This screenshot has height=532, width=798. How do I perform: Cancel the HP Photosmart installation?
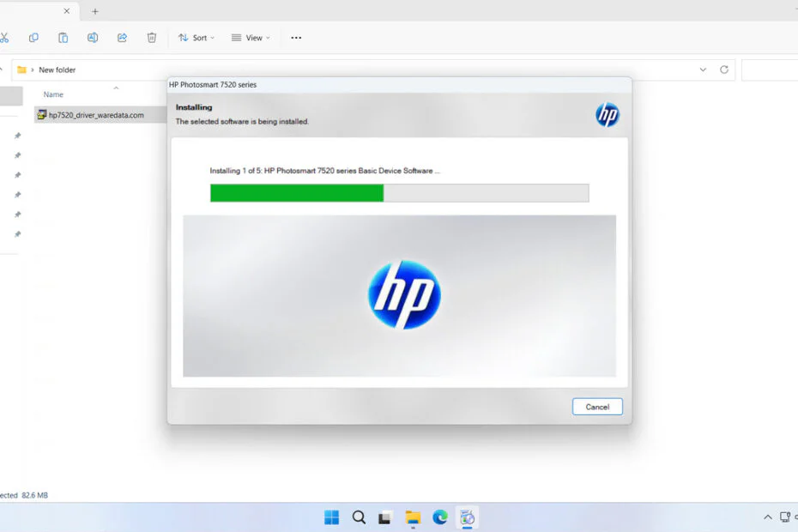click(x=597, y=407)
